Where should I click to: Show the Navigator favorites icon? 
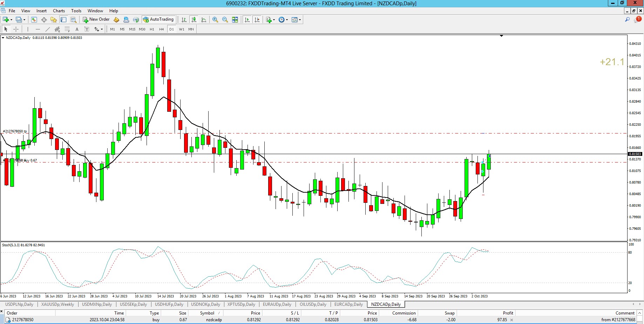(x=54, y=20)
